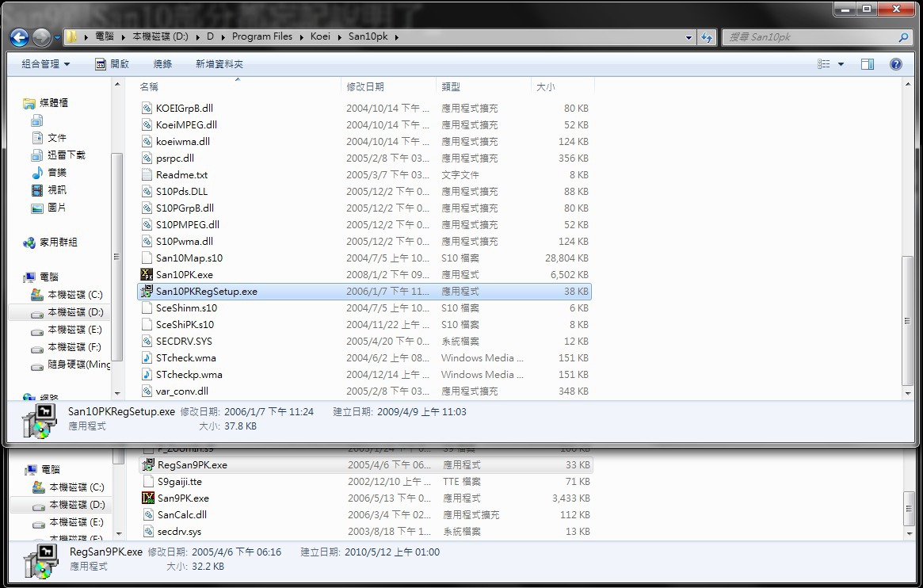Click secdrv.sys icon in back window
This screenshot has width=923, height=588.
(148, 532)
